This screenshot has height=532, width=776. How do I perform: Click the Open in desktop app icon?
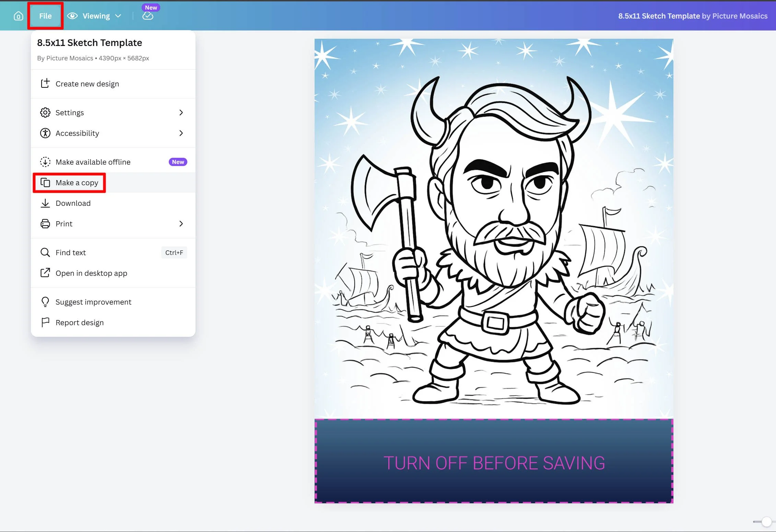(45, 273)
